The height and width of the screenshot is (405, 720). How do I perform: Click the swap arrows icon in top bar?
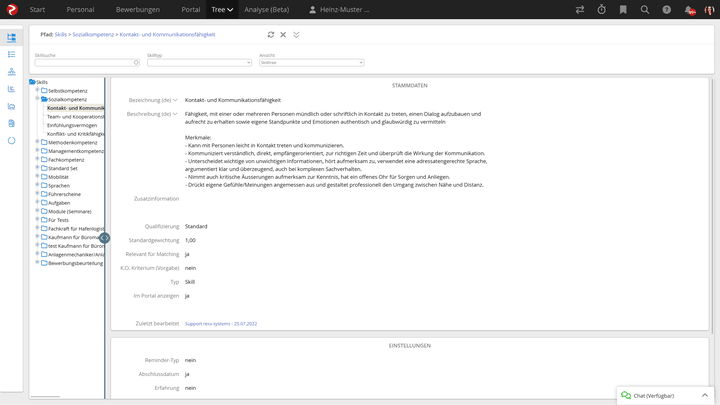pos(580,10)
